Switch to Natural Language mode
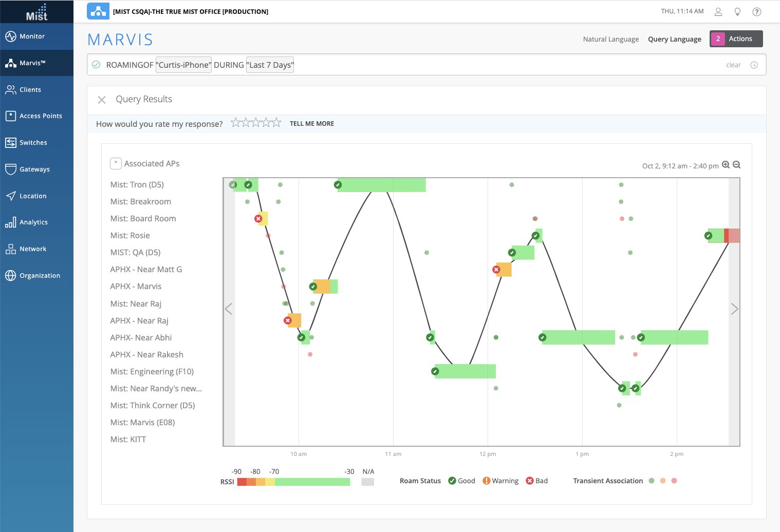The image size is (780, 532). [x=610, y=39]
